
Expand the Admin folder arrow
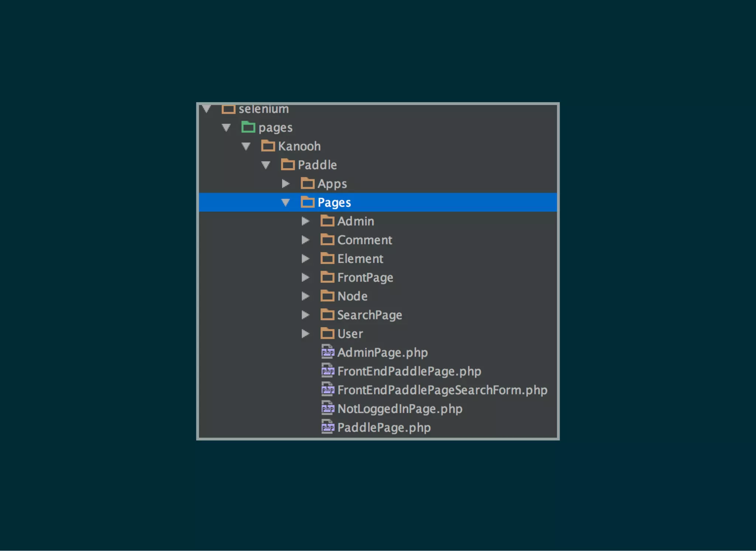pyautogui.click(x=305, y=221)
